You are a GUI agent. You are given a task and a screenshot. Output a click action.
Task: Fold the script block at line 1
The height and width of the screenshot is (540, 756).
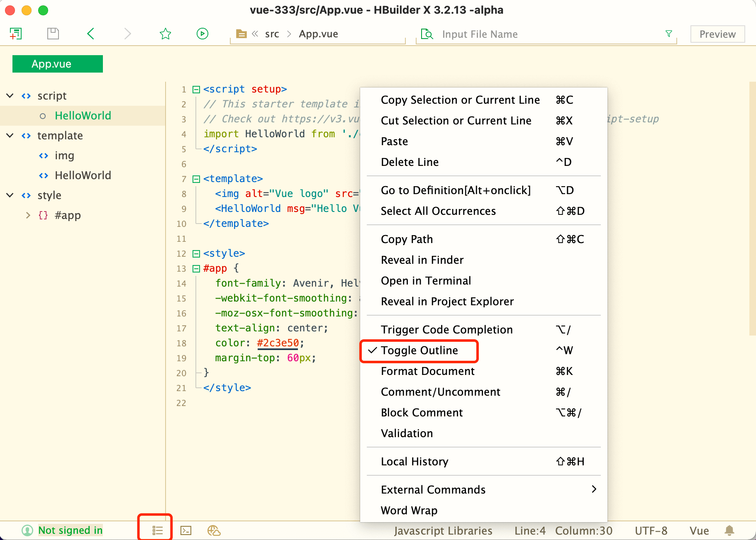pos(196,90)
